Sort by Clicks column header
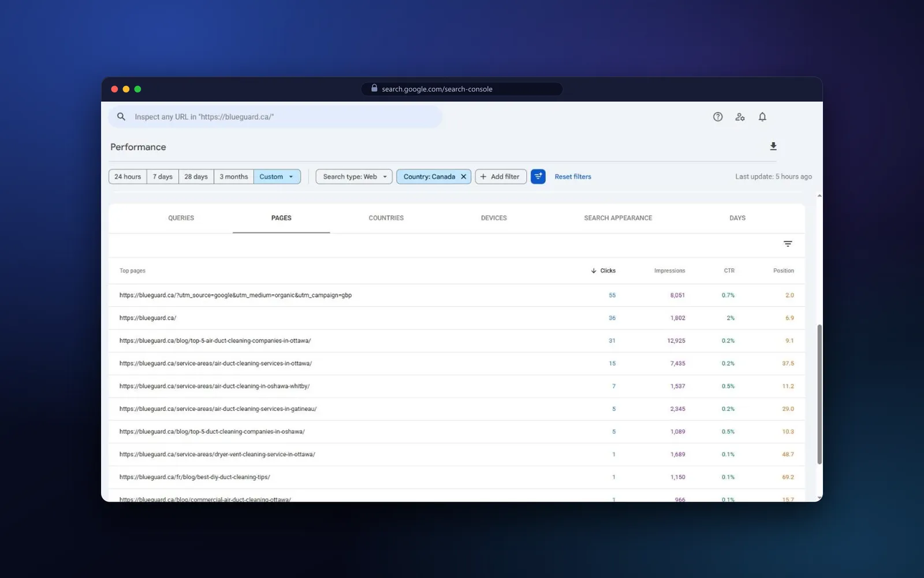924x578 pixels. tap(603, 271)
